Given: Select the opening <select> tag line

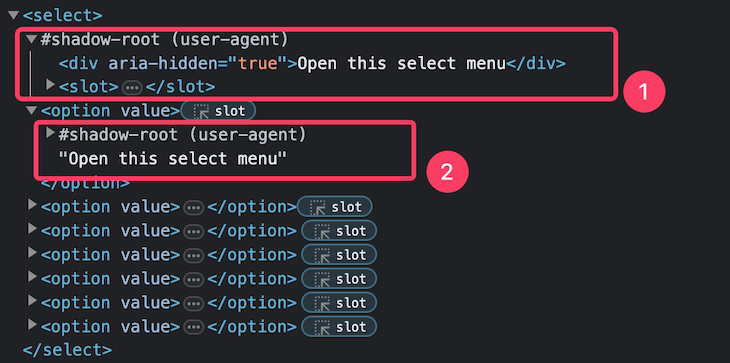Looking at the screenshot, I should pyautogui.click(x=62, y=15).
